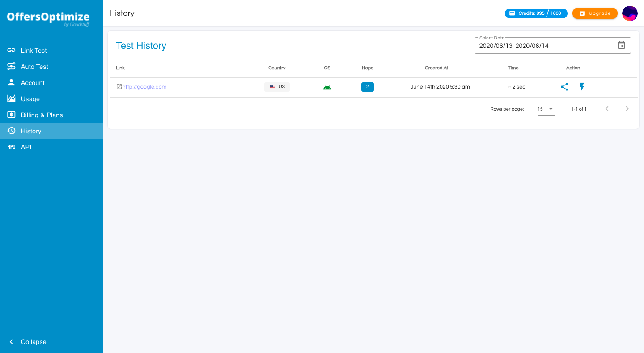Open the Link Test menu item
644x353 pixels.
pyautogui.click(x=51, y=50)
